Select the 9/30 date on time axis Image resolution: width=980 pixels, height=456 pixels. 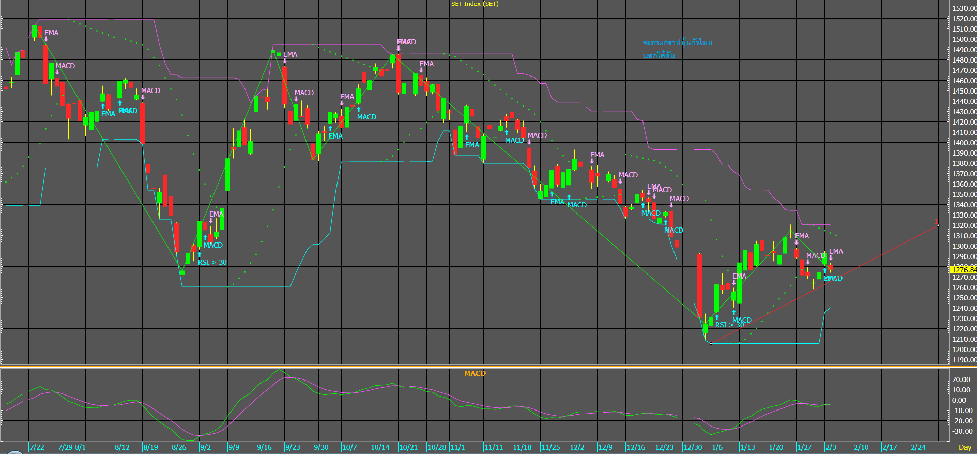coord(321,447)
